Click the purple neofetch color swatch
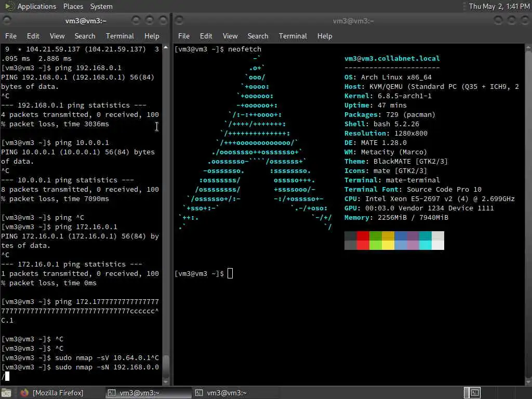Image resolution: width=532 pixels, height=399 pixels. [413, 241]
